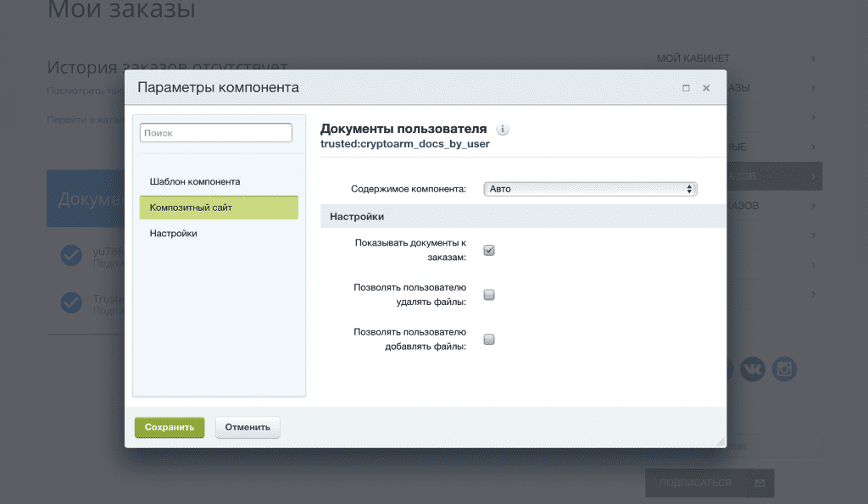Viewport: 868px width, 504px height.
Task: Select Шаблон компонента in the sidebar
Action: (x=195, y=181)
